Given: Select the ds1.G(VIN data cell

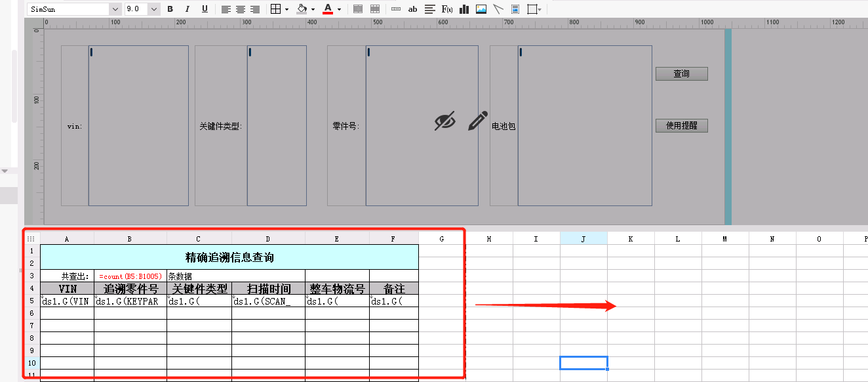Looking at the screenshot, I should [67, 301].
